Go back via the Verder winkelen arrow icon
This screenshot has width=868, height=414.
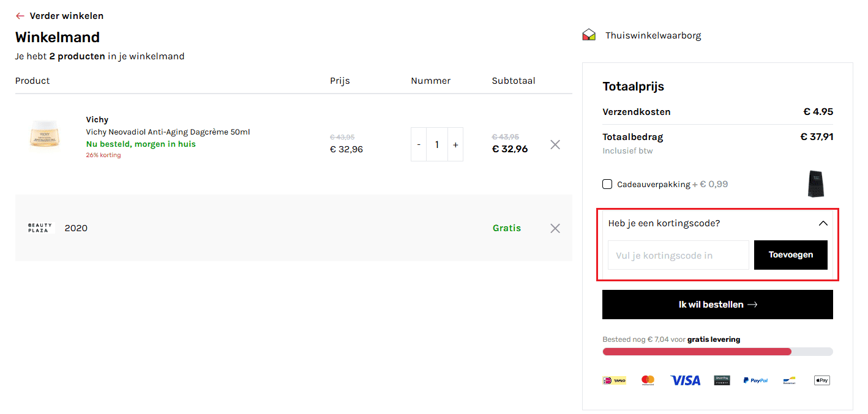pyautogui.click(x=20, y=16)
